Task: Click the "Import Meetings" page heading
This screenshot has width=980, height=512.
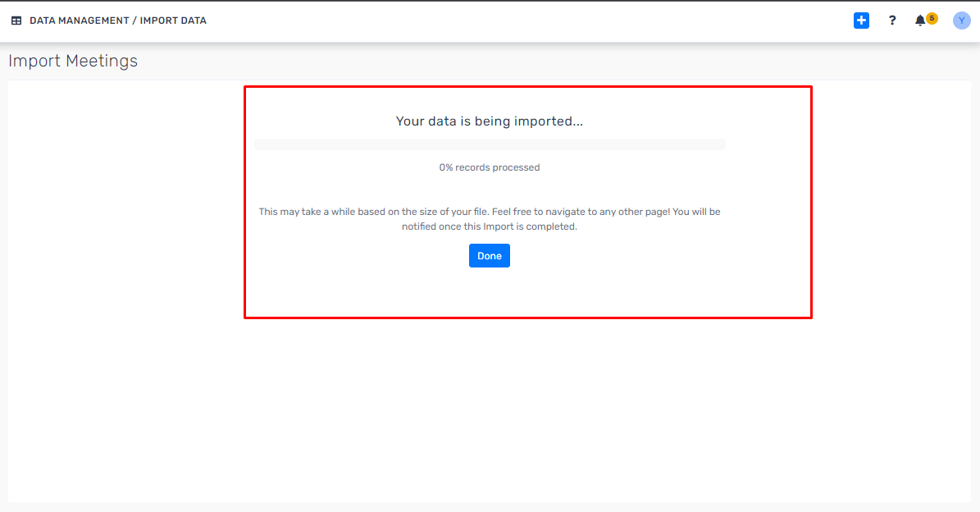Action: point(73,61)
